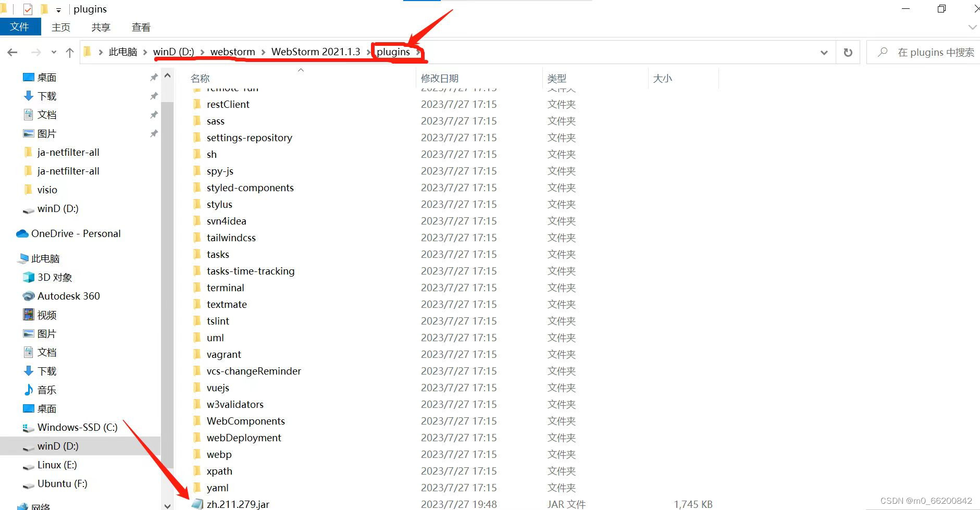Select 此电脑 in navigation pane
980x510 pixels.
(x=45, y=258)
